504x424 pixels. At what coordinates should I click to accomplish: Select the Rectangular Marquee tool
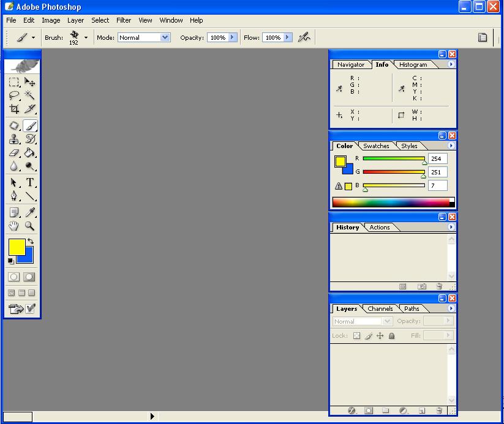click(13, 82)
